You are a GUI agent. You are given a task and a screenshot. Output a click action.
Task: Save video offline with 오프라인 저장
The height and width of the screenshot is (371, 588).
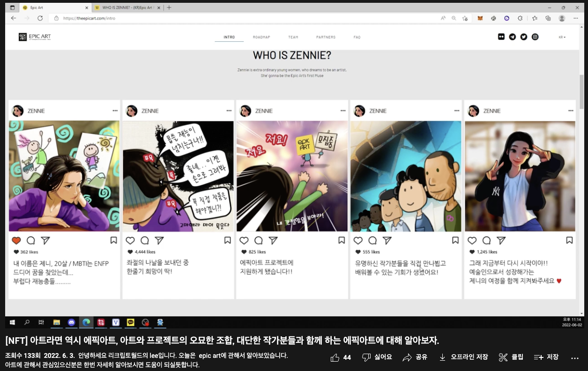463,357
